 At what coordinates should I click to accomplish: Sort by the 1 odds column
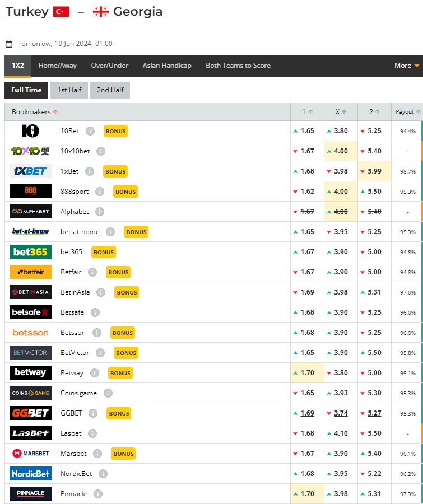click(307, 112)
